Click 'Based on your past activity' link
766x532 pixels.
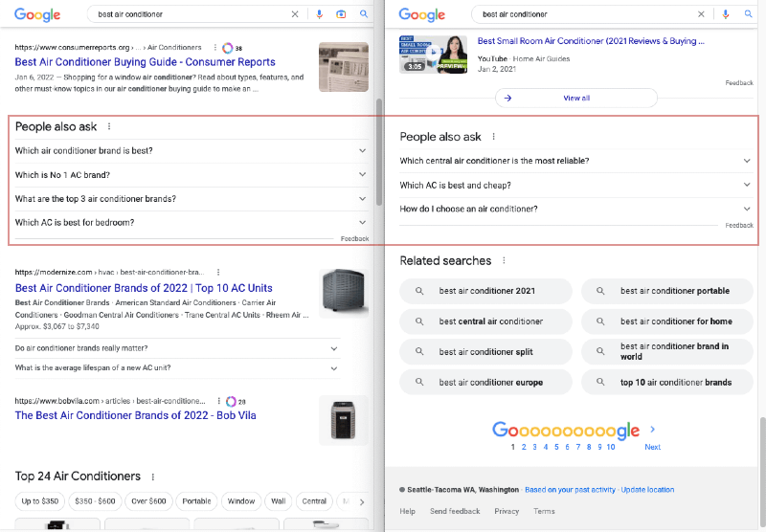[x=570, y=490]
